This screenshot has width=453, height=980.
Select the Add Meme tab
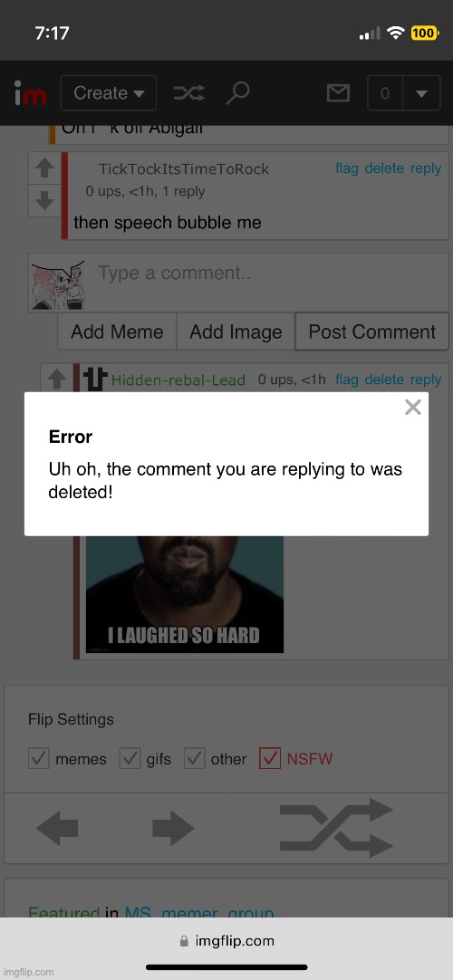[x=117, y=331]
